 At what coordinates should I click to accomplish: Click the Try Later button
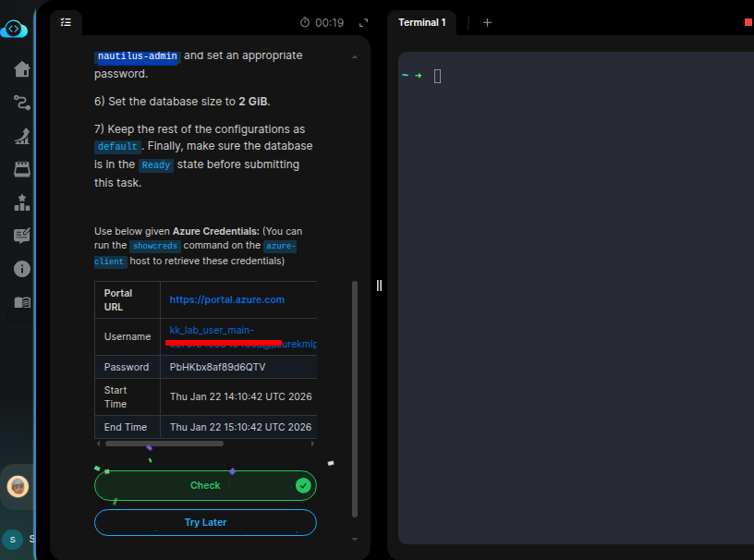[x=205, y=522]
